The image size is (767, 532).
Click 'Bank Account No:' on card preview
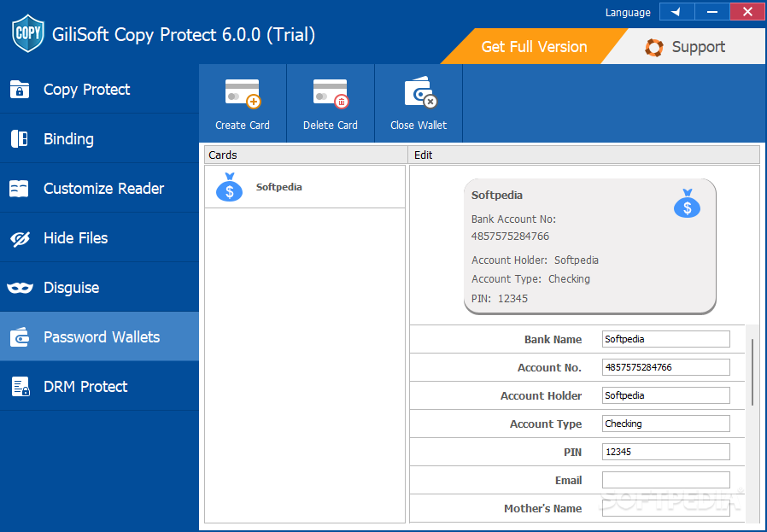(x=513, y=219)
